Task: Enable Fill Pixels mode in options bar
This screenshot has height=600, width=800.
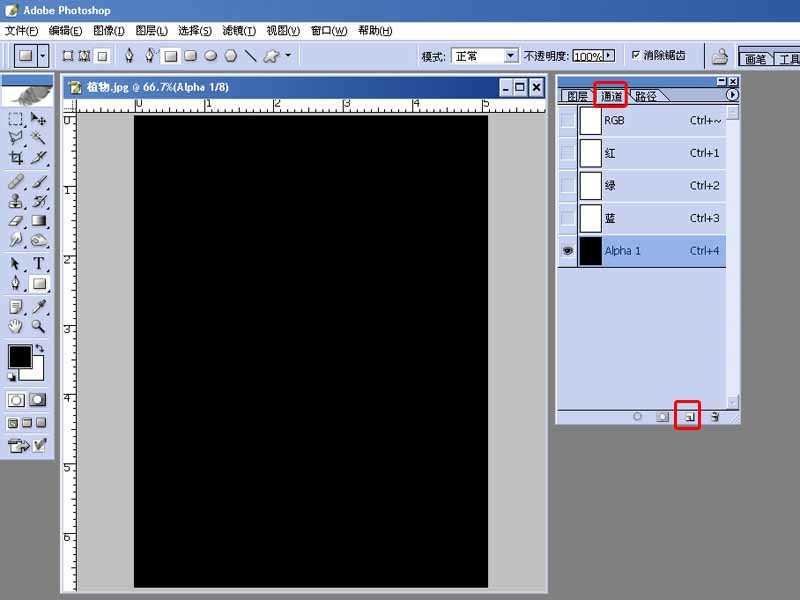Action: point(103,56)
